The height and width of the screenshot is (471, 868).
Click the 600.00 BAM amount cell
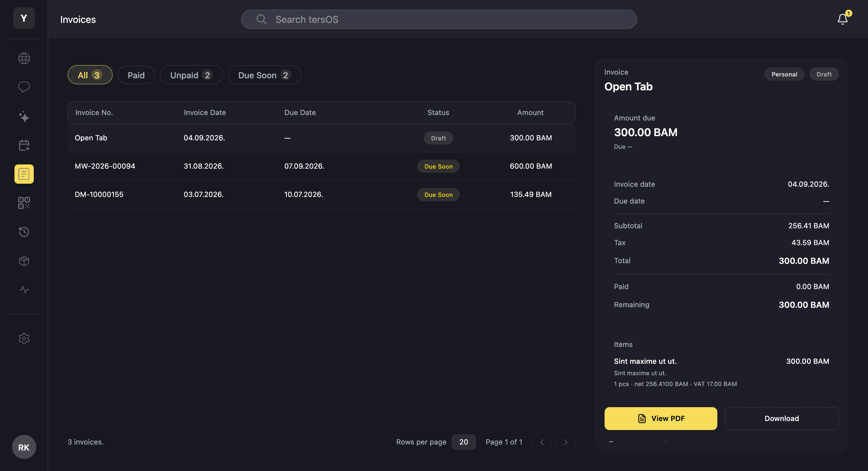click(x=531, y=166)
